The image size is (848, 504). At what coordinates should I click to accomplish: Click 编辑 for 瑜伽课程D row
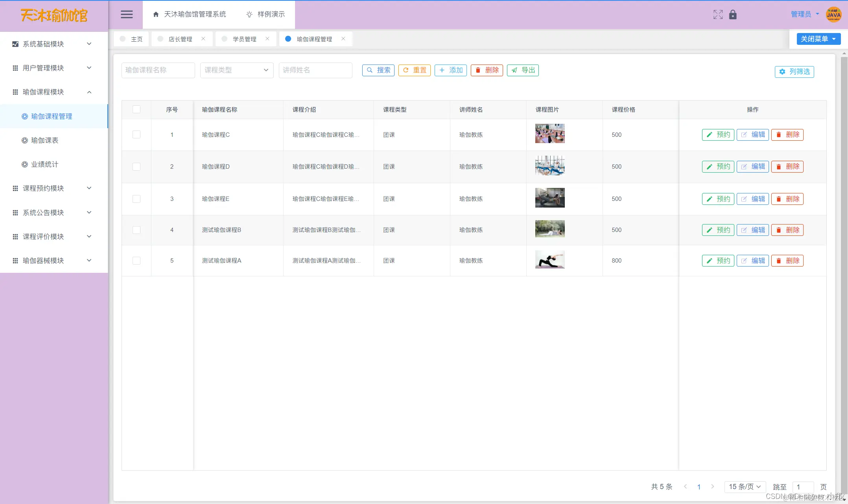[x=752, y=167]
